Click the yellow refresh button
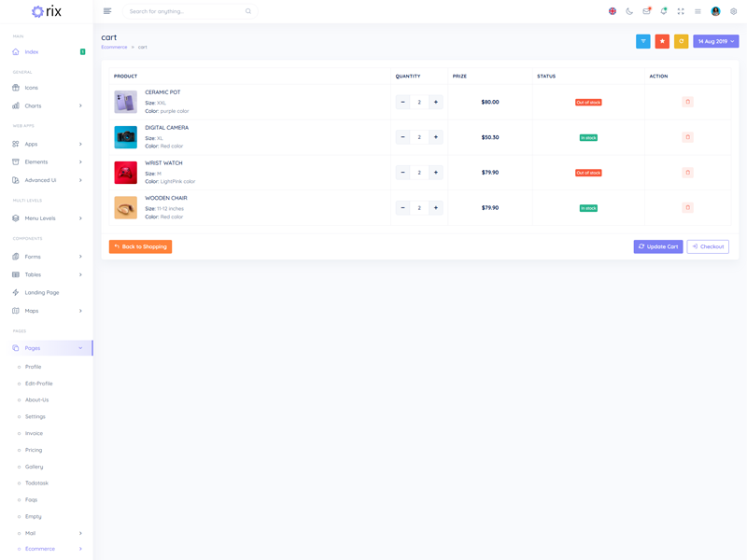The height and width of the screenshot is (560, 747). point(681,41)
